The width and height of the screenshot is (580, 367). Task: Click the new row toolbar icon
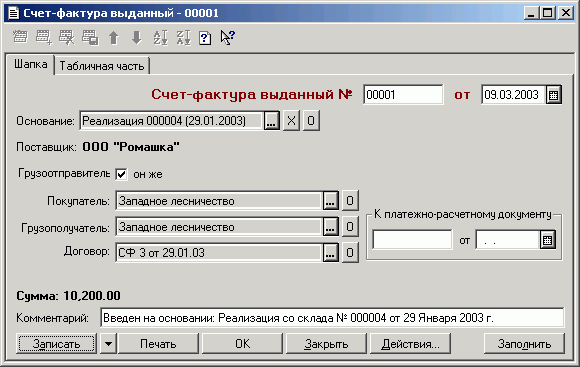(x=20, y=37)
